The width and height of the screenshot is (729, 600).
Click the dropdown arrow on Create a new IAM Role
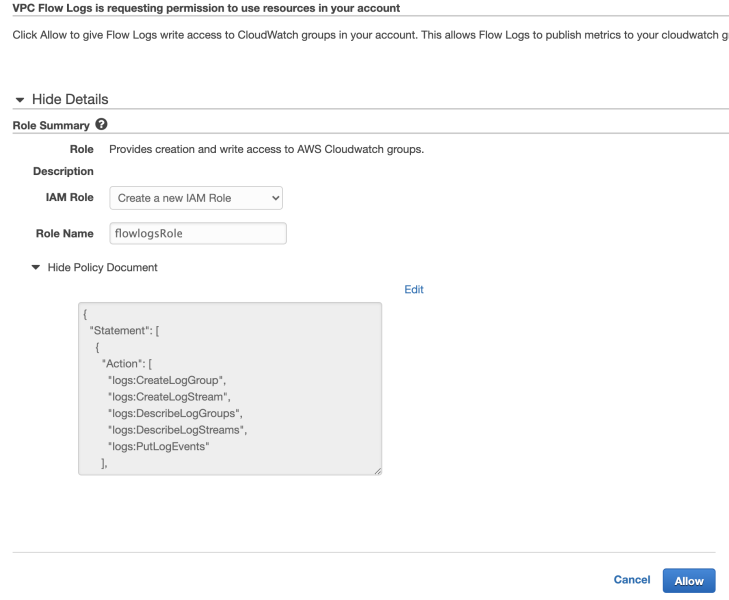275,198
